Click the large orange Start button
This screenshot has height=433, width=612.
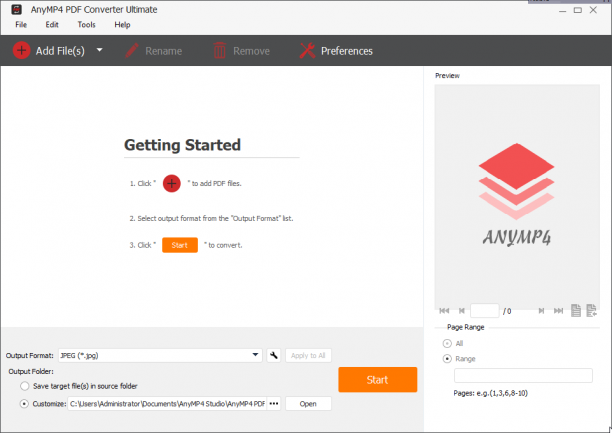(377, 380)
